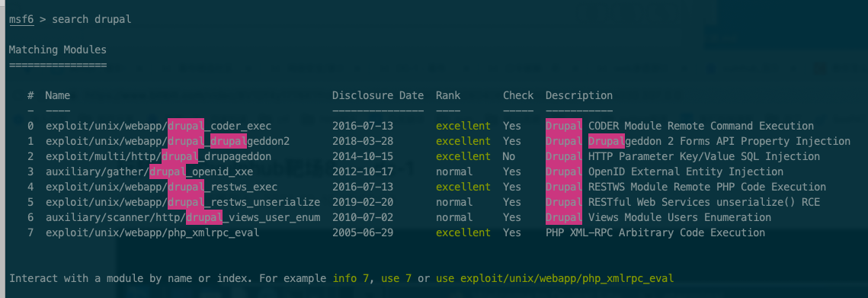Image resolution: width=868 pixels, height=298 pixels.
Task: Click the Rank column header
Action: (x=448, y=95)
